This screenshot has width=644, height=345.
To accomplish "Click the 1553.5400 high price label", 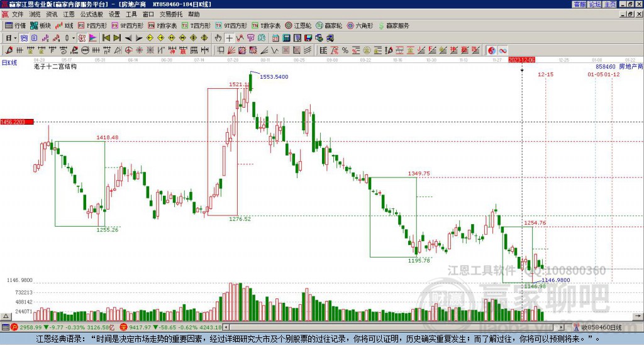I will pos(274,76).
